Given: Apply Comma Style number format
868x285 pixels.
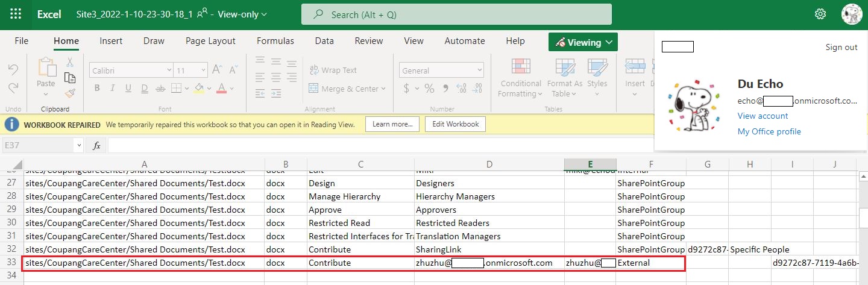Looking at the screenshot, I should [x=445, y=89].
